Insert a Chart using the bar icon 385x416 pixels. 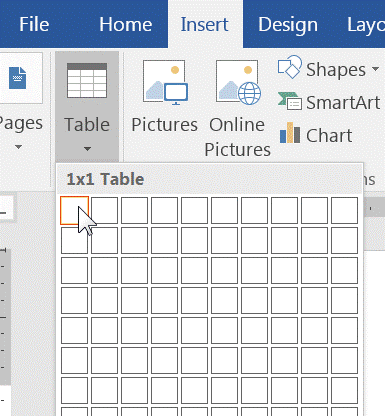(x=290, y=133)
